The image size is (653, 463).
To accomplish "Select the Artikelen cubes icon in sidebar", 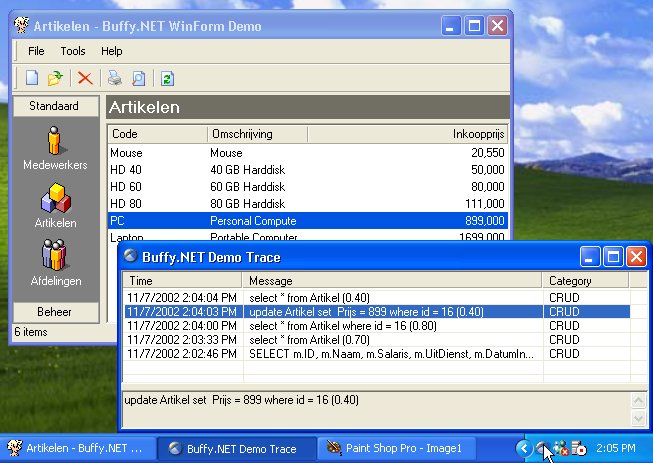I will [56, 198].
